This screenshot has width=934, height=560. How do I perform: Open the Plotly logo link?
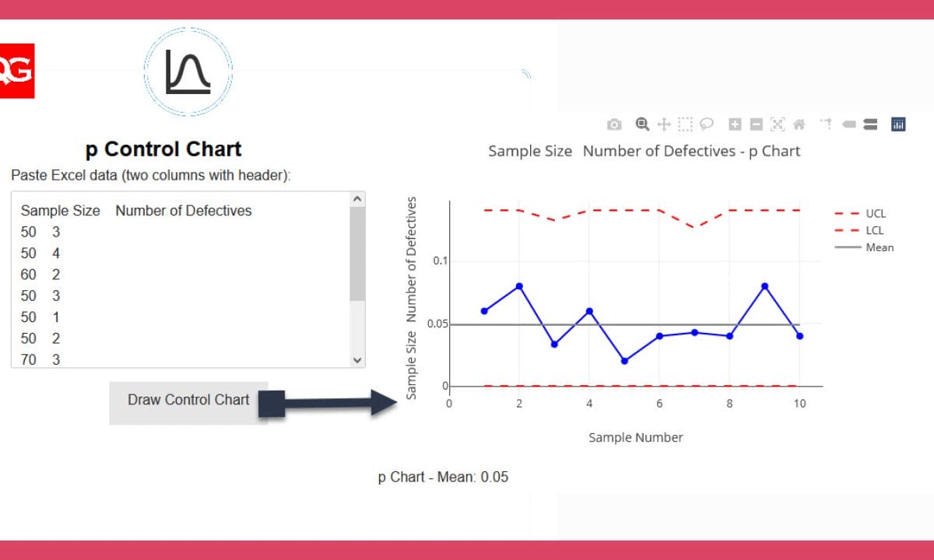tap(898, 124)
